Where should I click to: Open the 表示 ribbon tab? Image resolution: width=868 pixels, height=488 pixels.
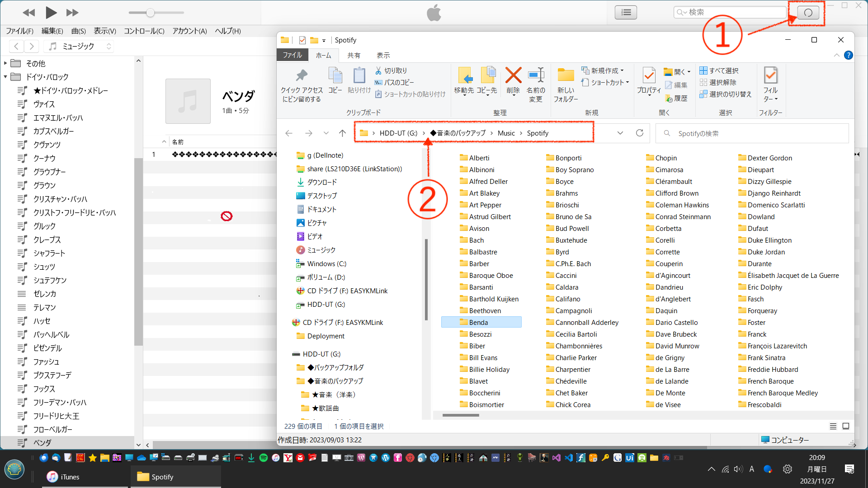pyautogui.click(x=383, y=55)
